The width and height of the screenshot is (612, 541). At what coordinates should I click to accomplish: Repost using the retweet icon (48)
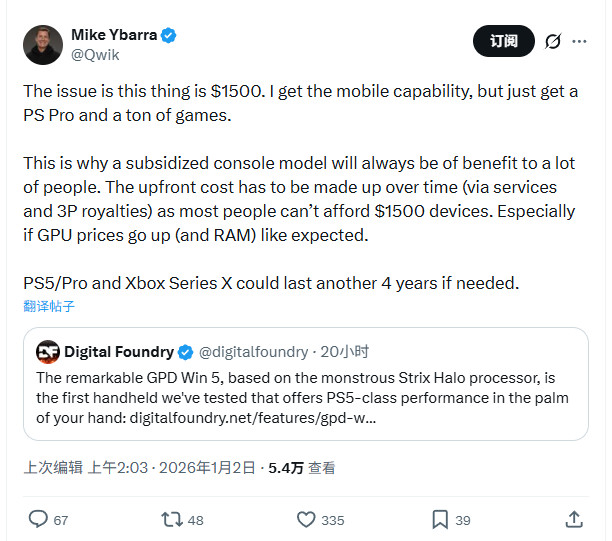(172, 519)
